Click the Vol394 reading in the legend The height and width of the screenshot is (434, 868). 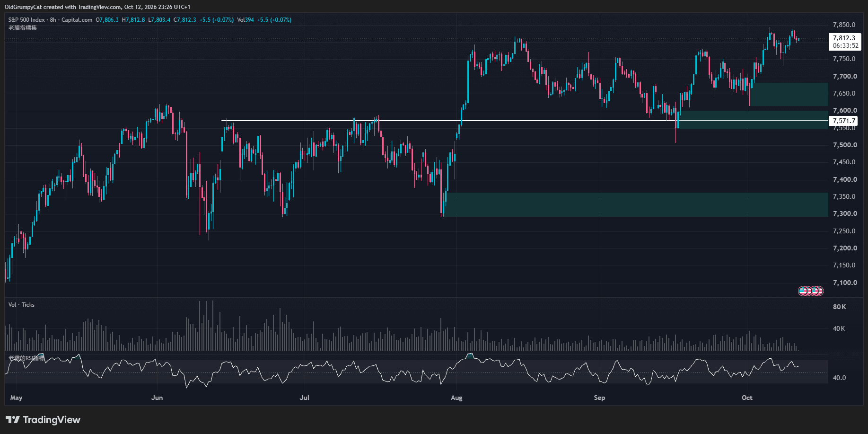(245, 20)
